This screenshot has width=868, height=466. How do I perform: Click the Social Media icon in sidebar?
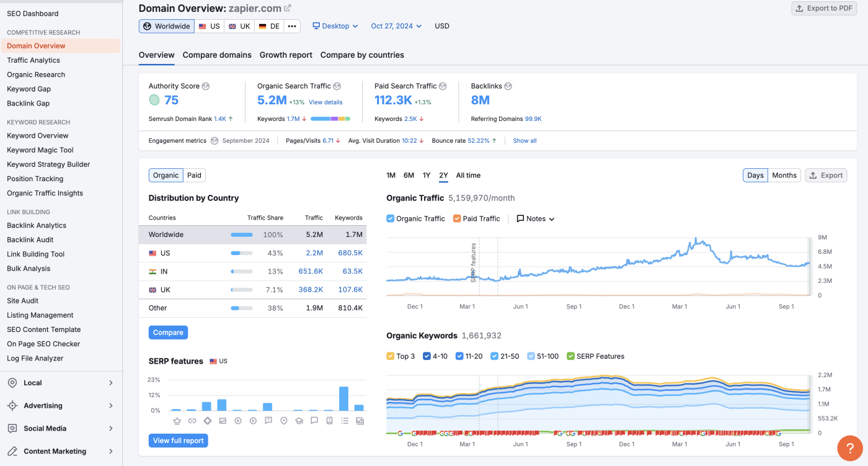[x=12, y=429]
